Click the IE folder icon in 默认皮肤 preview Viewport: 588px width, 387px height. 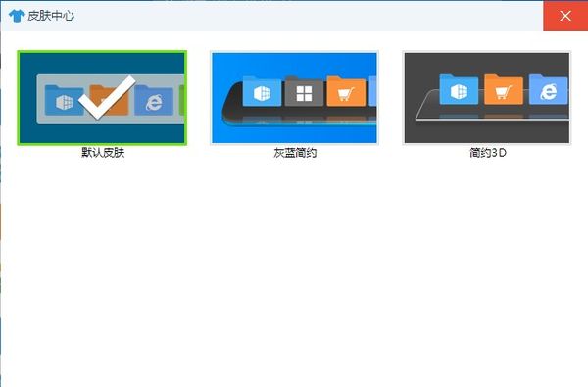[x=154, y=100]
